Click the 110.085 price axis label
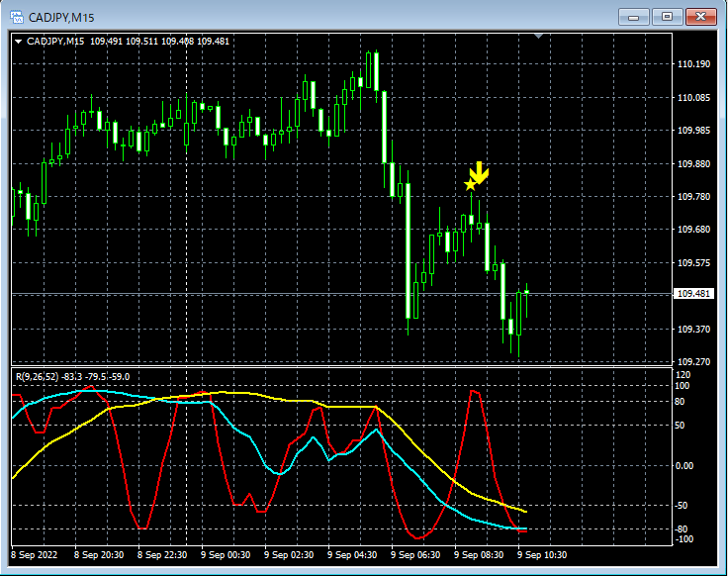 (x=693, y=98)
